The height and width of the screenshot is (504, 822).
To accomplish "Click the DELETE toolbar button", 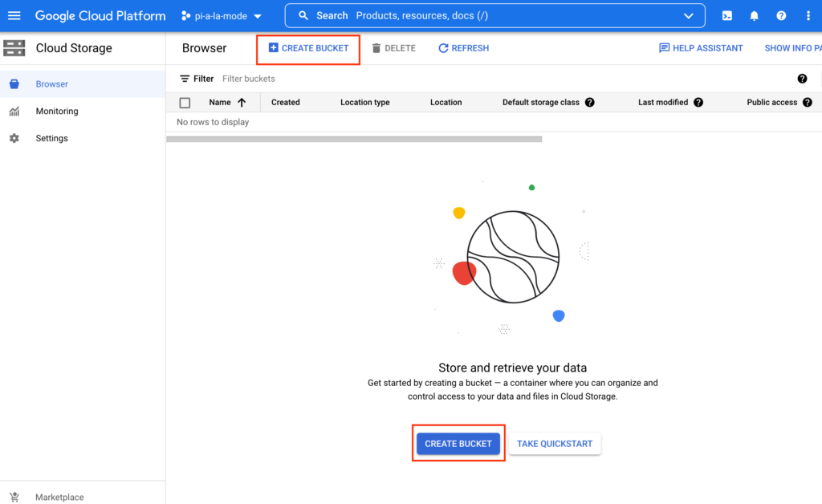I will tap(393, 48).
